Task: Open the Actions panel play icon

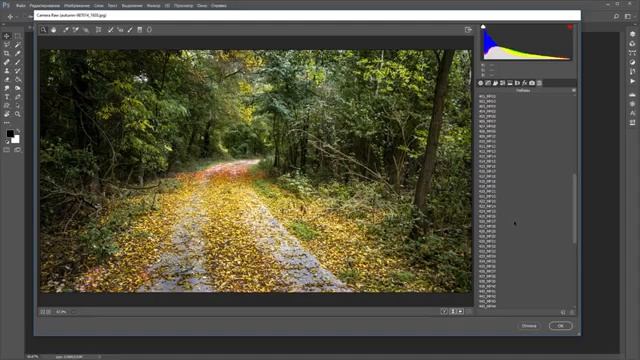Action: click(632, 81)
